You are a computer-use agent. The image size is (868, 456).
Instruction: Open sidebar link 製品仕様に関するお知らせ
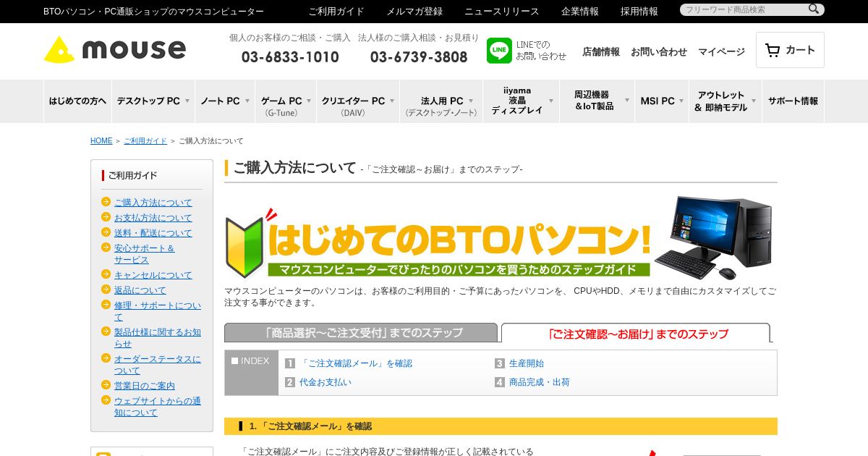158,338
